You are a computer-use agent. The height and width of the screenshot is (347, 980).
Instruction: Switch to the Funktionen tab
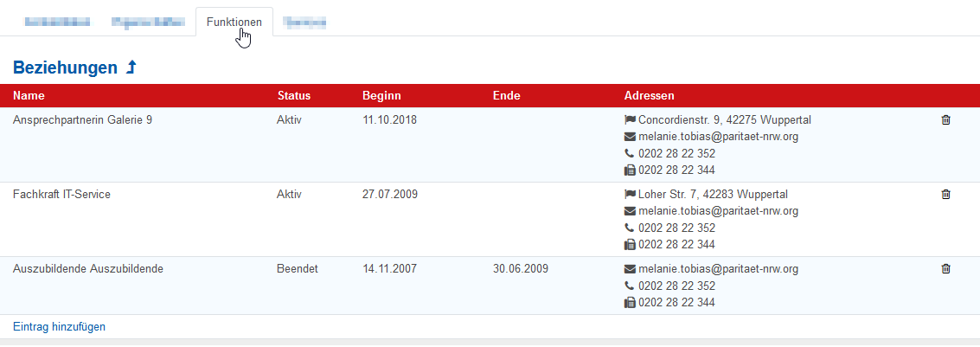[x=234, y=22]
